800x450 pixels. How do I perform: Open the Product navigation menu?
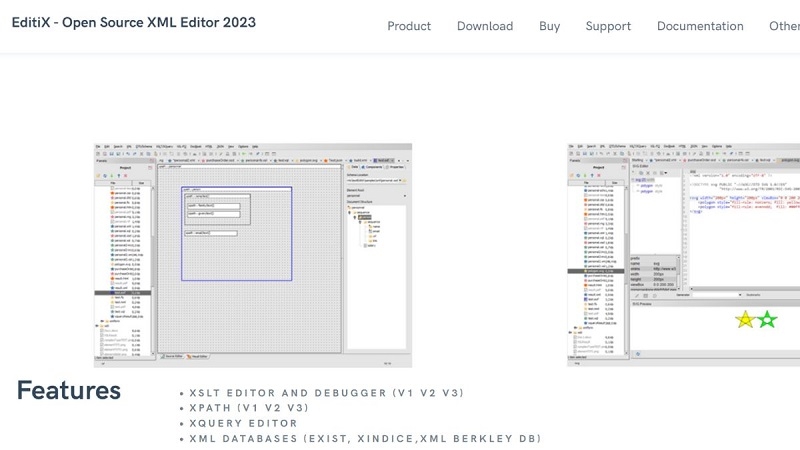[x=409, y=26]
